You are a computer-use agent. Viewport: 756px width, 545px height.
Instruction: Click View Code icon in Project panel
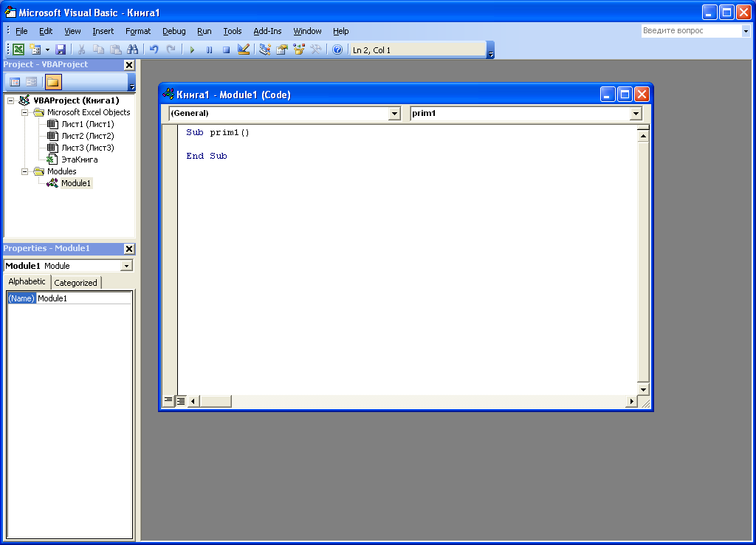tap(15, 82)
